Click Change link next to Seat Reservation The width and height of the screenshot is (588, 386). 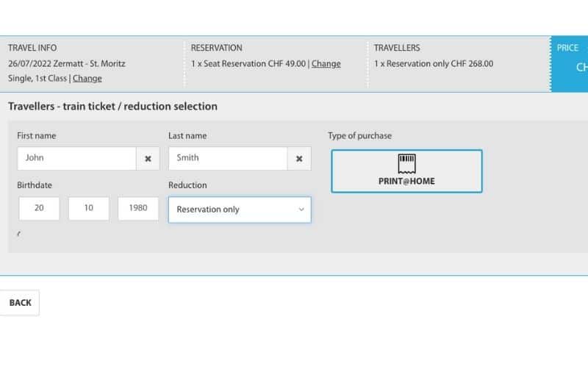tap(326, 64)
